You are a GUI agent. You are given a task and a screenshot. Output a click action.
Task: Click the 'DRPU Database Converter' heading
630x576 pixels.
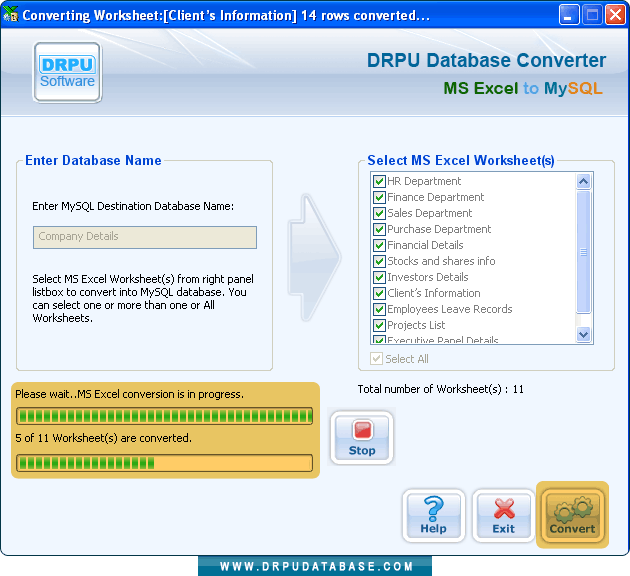(486, 61)
